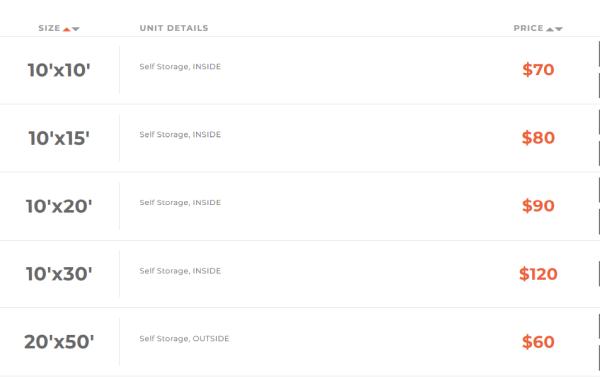Select the 10'x30' unit size
600x377 pixels.
(59, 274)
